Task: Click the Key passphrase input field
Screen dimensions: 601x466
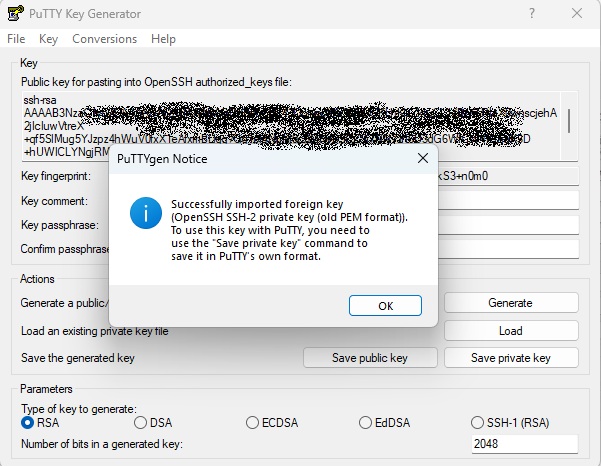Action: coord(508,225)
